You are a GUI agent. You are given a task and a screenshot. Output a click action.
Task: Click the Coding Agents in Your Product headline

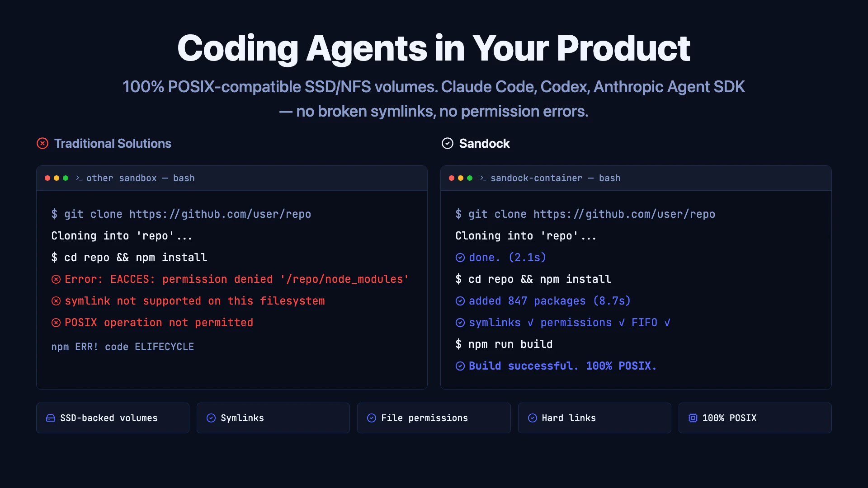click(x=434, y=48)
